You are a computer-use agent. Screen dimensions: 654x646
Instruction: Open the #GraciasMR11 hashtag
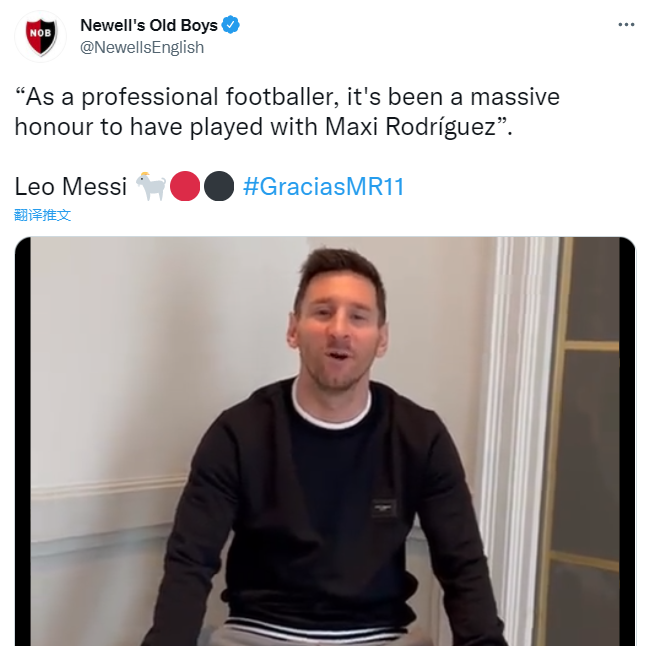(324, 186)
